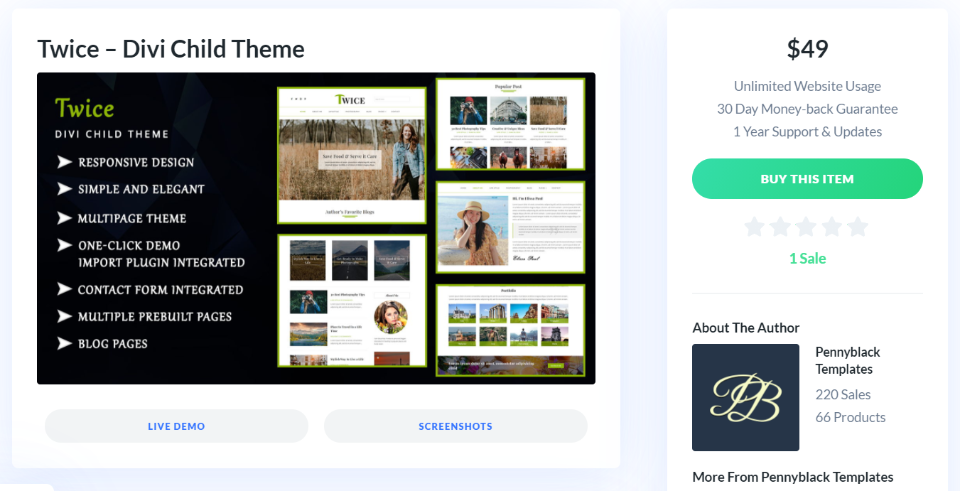The width and height of the screenshot is (960, 491).
Task: Click the 220 Sales text
Action: click(843, 394)
